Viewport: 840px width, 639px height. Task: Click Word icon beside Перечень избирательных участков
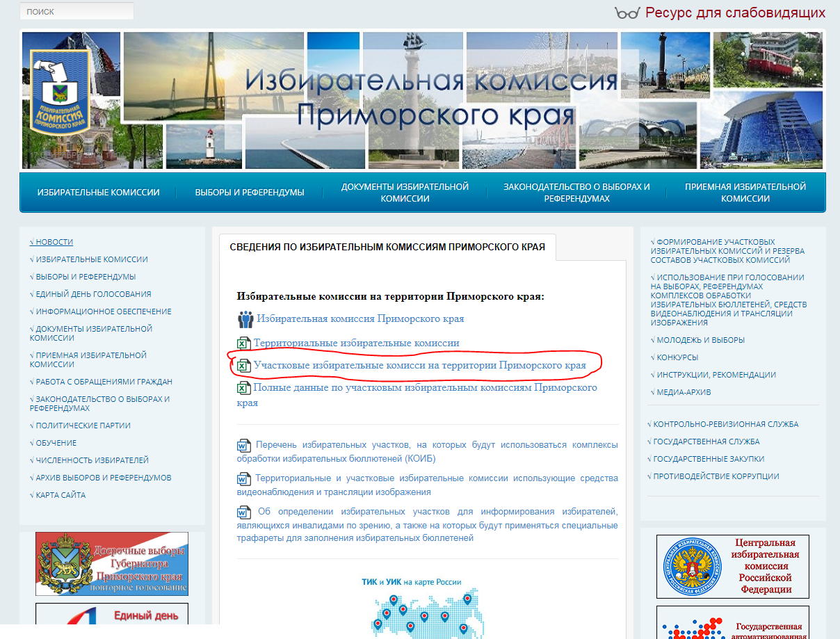click(x=244, y=445)
